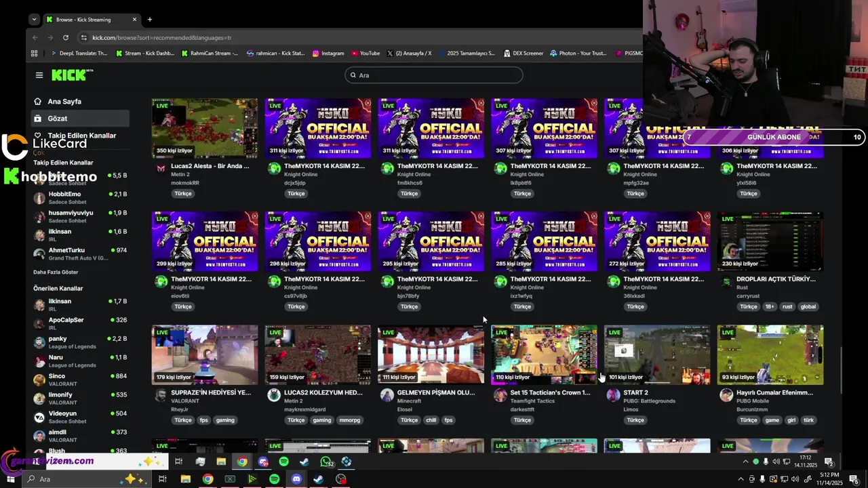Viewport: 868px width, 488px height.
Task: Click the browse icon beside Gözat
Action: click(x=38, y=118)
